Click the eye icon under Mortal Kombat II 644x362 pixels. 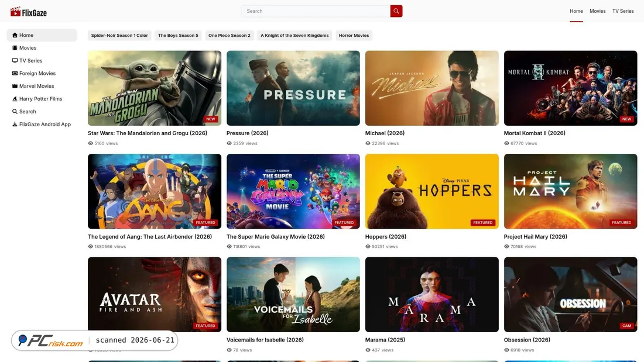click(506, 143)
